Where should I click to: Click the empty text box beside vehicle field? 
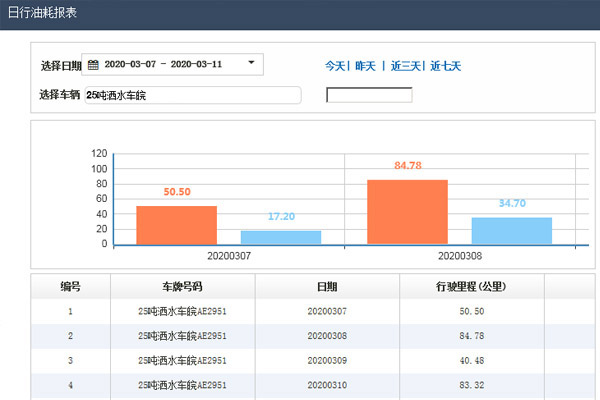(x=369, y=95)
